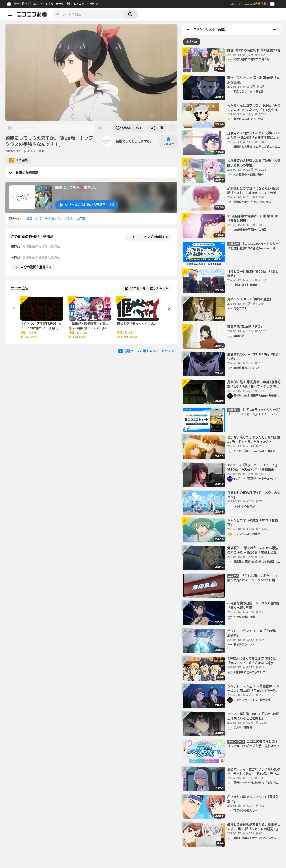286x868 pixels.
Task: Click ニコニコ会員登録 link
Action: pyautogui.click(x=255, y=4)
